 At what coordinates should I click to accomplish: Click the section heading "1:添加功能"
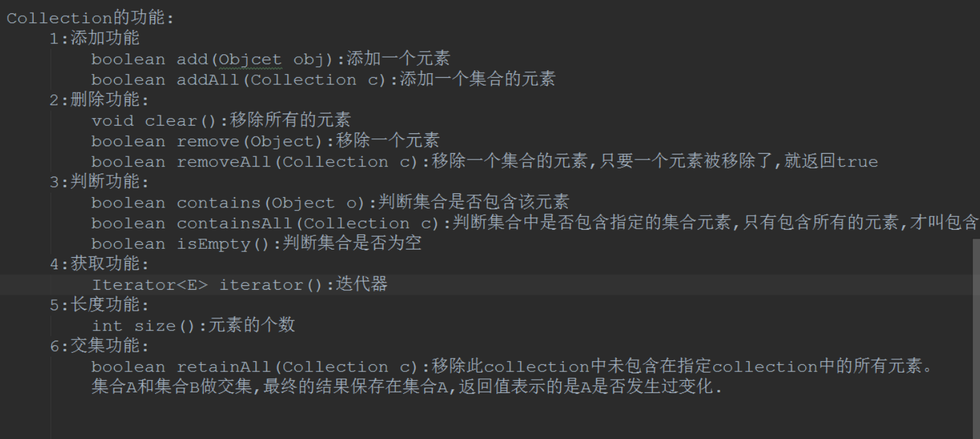tap(94, 38)
